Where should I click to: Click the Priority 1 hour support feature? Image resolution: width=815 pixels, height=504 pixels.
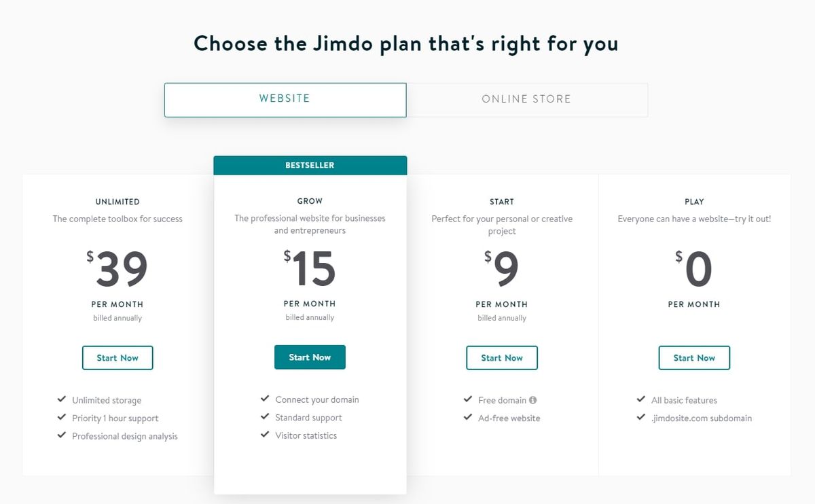point(115,418)
